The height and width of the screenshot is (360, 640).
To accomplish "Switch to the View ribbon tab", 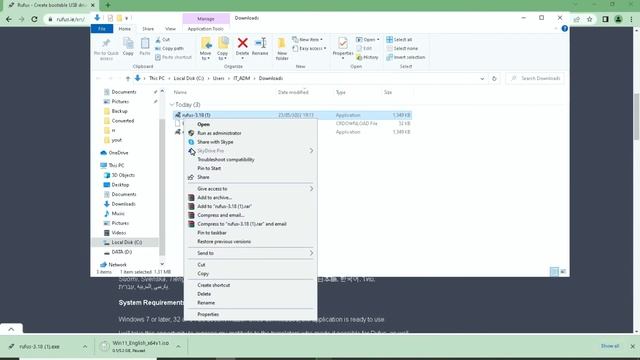I will click(x=170, y=29).
